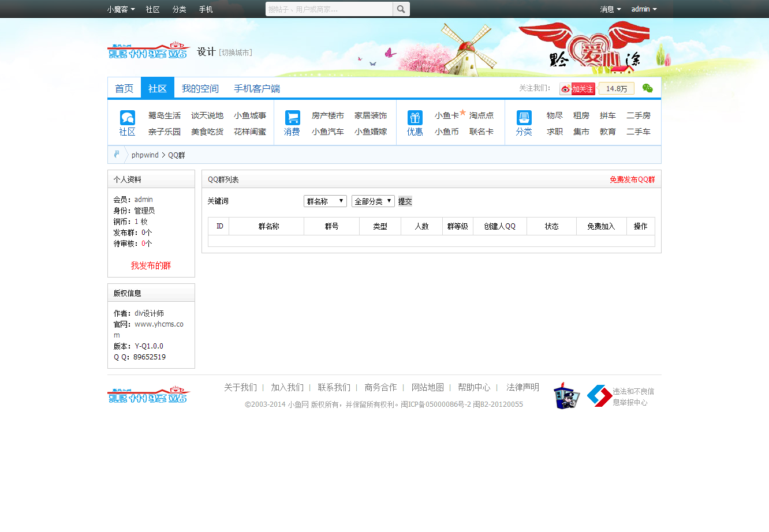Select the 手机客户端 tab

257,88
